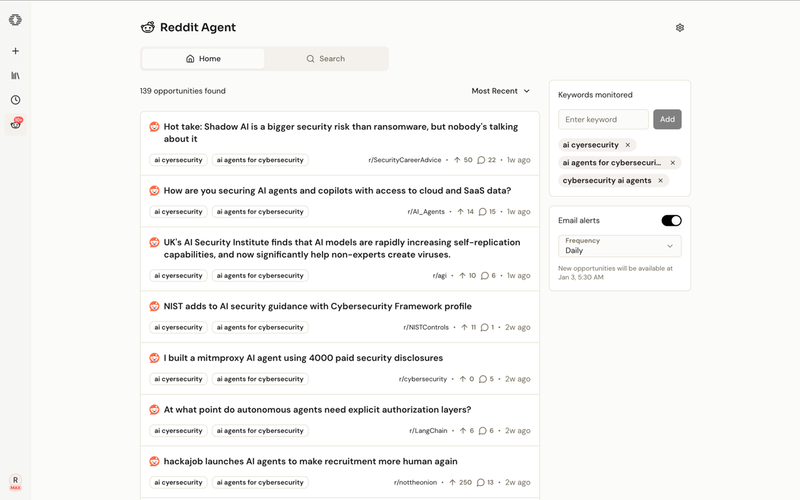Click upvote arrow on Shadow AI post
The height and width of the screenshot is (500, 800).
(457, 160)
